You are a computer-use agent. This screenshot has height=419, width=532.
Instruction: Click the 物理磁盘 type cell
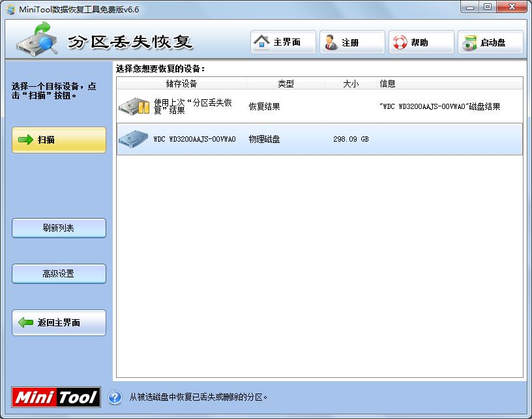(264, 139)
